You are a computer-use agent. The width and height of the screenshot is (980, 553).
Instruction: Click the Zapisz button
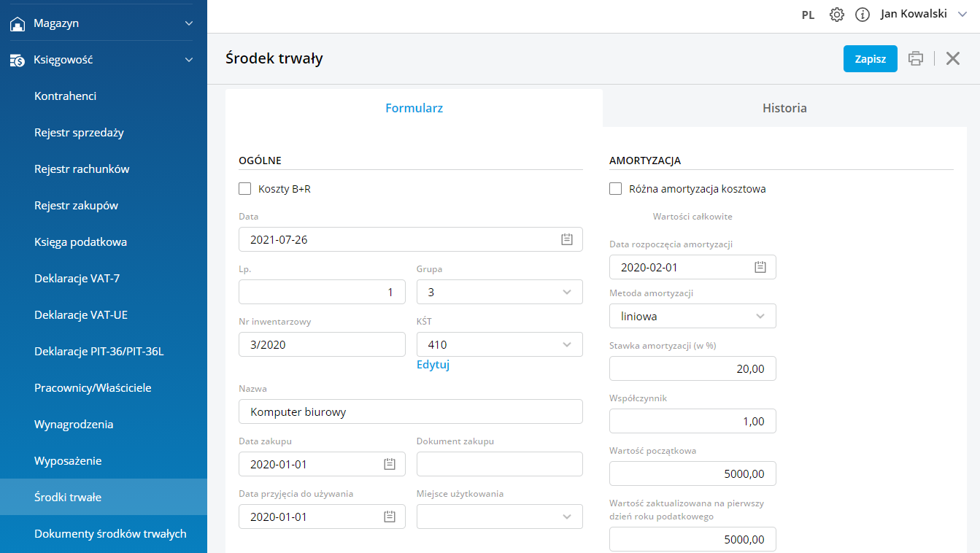tap(870, 59)
